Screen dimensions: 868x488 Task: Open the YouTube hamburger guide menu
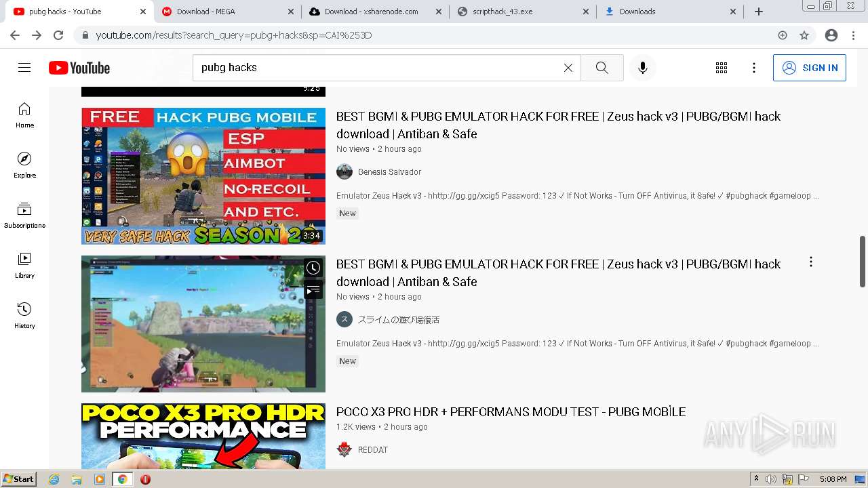(x=24, y=68)
